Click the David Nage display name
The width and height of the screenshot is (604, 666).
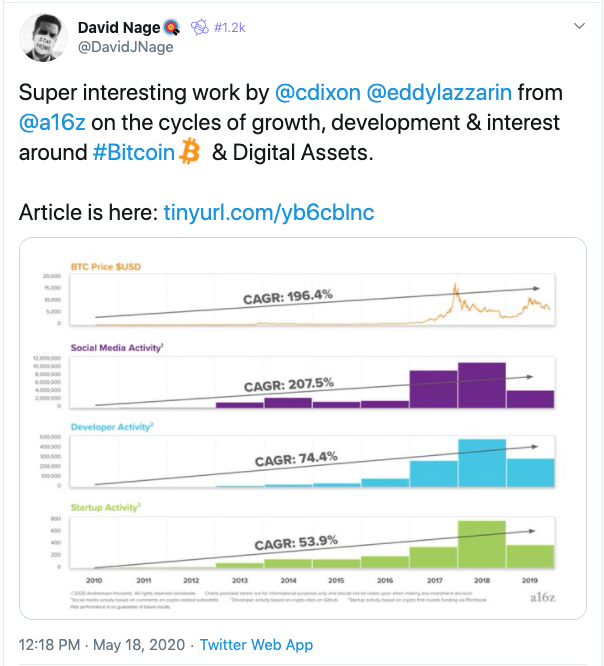click(119, 28)
